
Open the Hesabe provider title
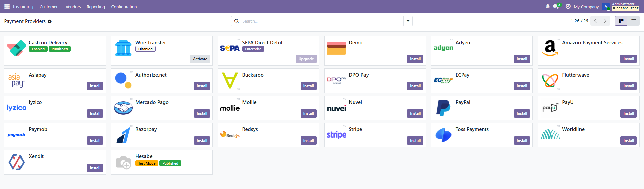144,156
